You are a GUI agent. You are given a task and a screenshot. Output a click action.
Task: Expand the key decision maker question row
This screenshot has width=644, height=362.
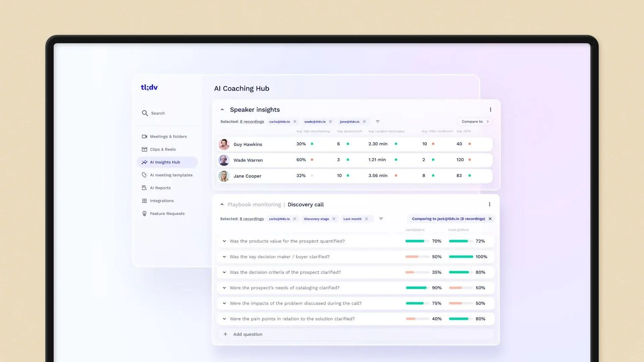click(x=224, y=257)
